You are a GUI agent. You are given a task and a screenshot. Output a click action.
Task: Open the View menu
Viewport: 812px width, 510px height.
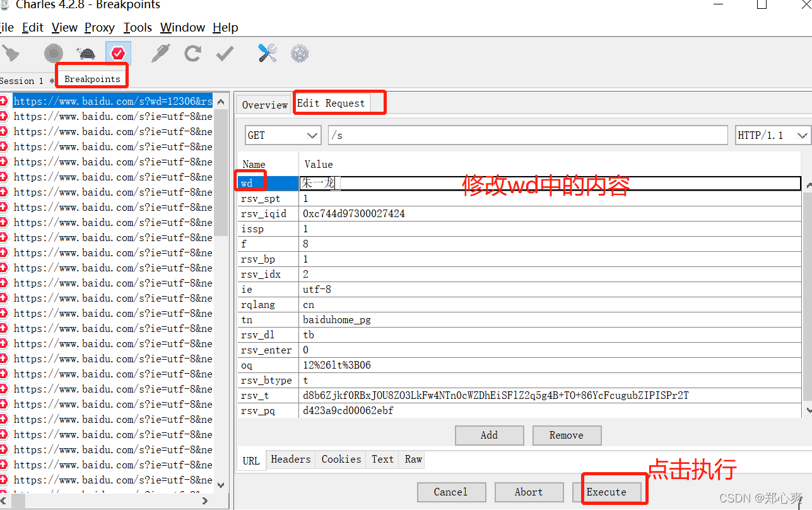click(x=64, y=27)
